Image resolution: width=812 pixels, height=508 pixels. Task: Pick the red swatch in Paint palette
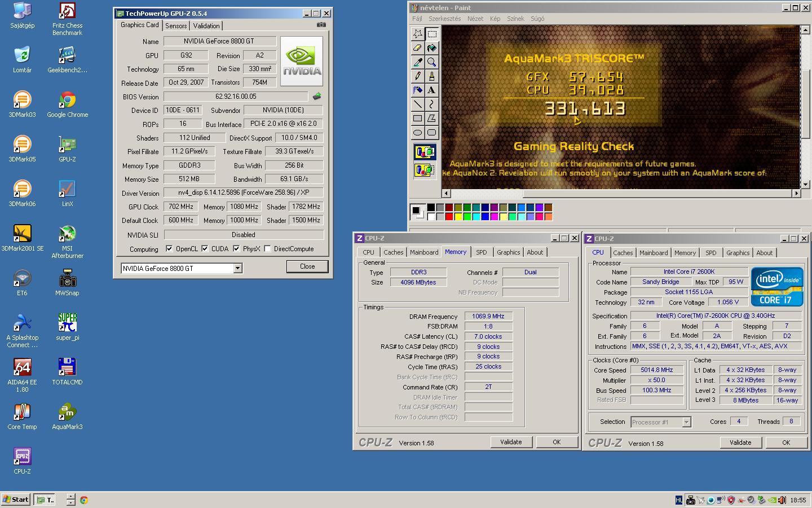pos(449,216)
